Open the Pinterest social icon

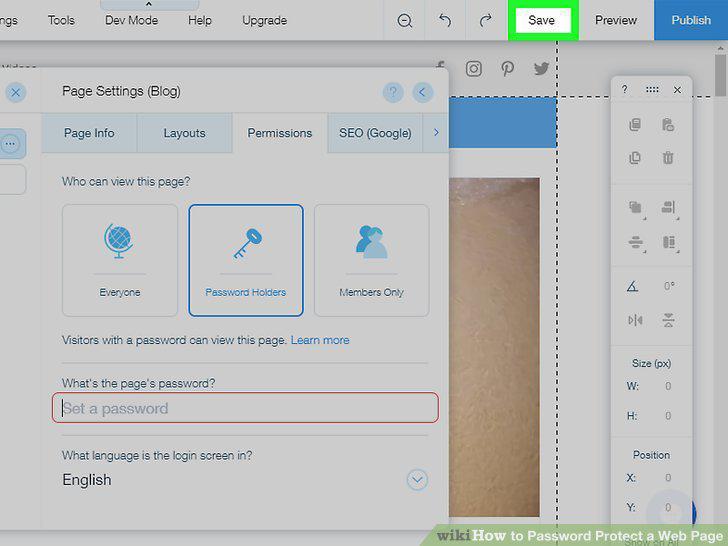click(507, 69)
